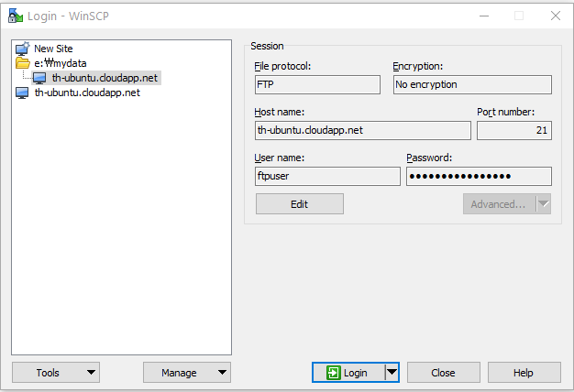Open the Tools dropdown menu
Viewport: 574px width, 392px height.
56,373
